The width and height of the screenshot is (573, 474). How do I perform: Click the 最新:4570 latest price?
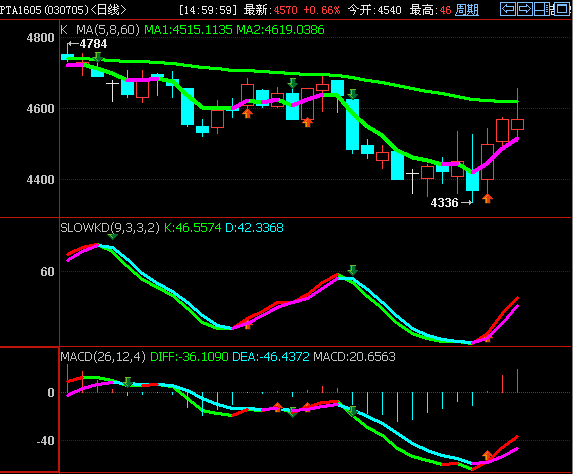pyautogui.click(x=271, y=10)
